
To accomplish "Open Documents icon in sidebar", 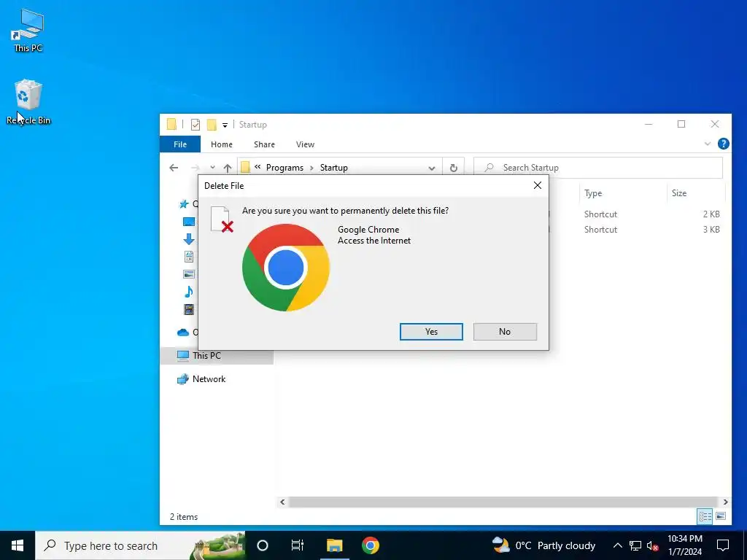I will 189,257.
